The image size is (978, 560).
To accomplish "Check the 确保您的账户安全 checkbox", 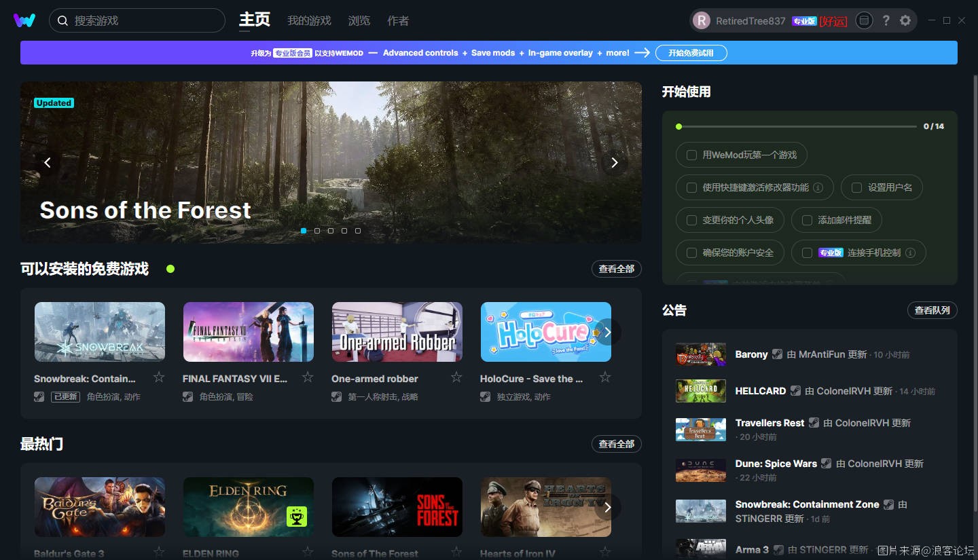I will pos(691,253).
